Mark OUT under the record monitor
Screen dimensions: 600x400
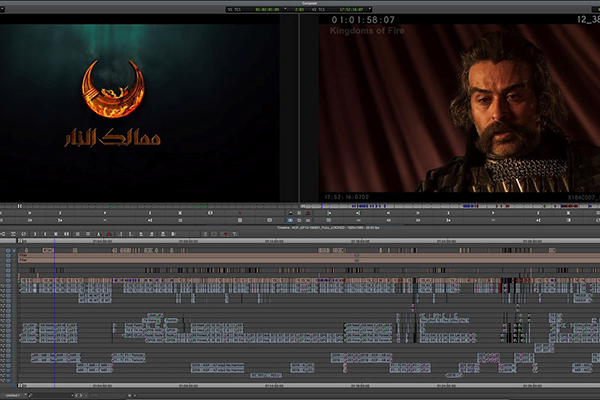538,213
